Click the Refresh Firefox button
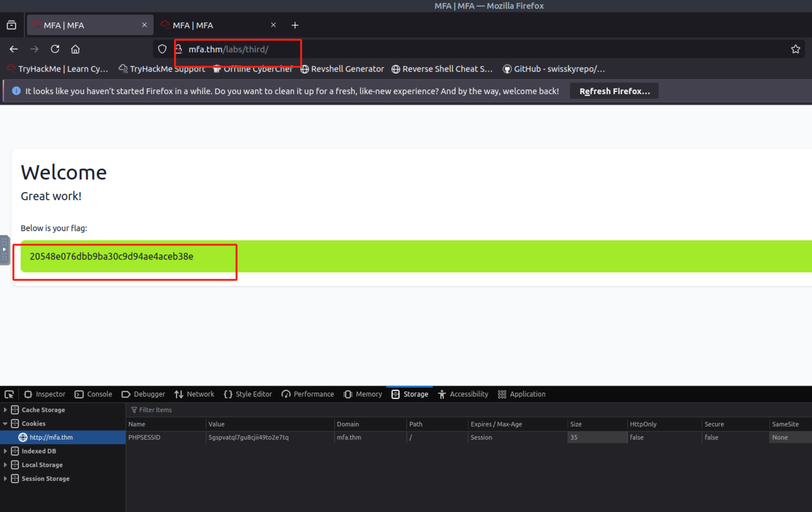The width and height of the screenshot is (812, 512). (x=614, y=91)
